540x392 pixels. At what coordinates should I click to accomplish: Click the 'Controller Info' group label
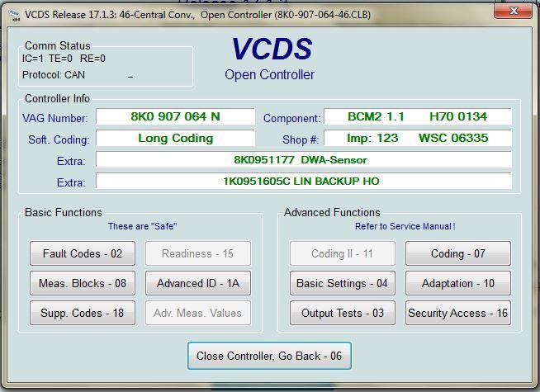(57, 98)
